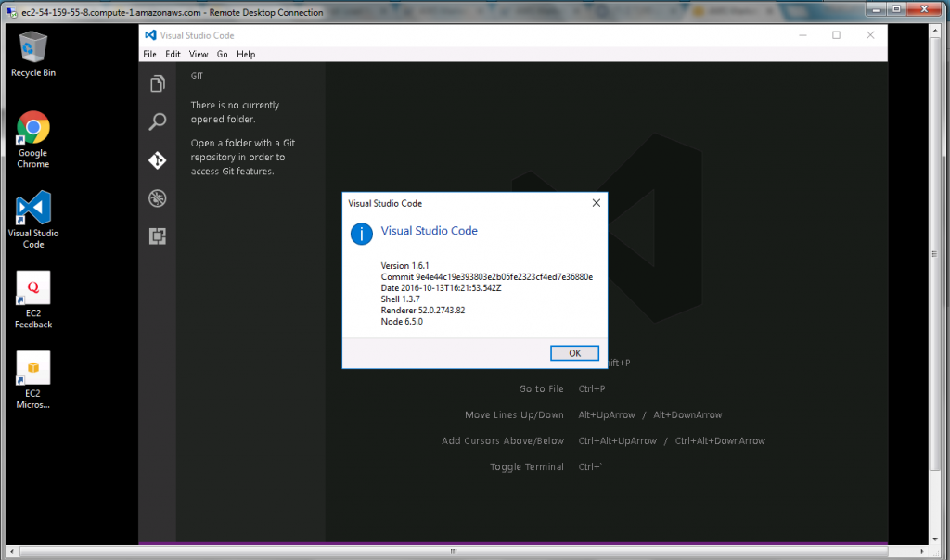The image size is (950, 560).
Task: Open the Git view from the activity bar
Action: click(157, 159)
